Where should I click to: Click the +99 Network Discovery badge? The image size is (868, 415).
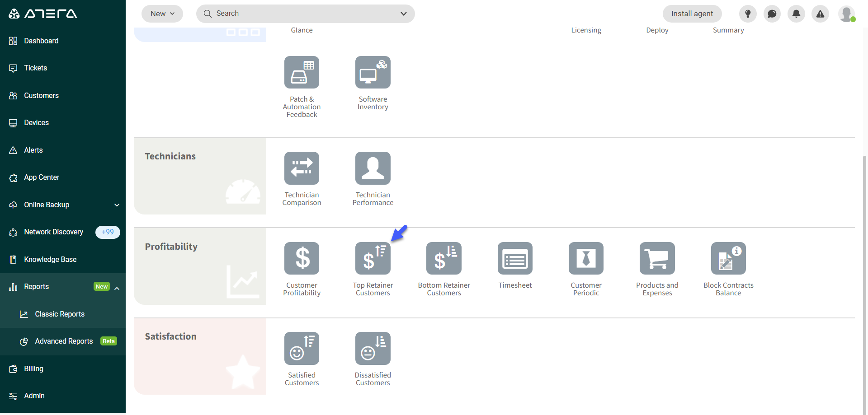pyautogui.click(x=108, y=232)
